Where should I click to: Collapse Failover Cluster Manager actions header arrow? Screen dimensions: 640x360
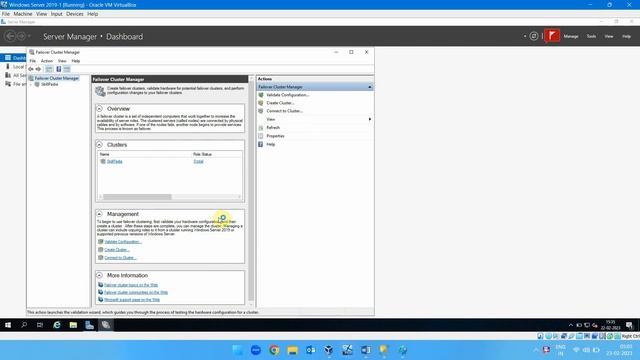pyautogui.click(x=369, y=87)
